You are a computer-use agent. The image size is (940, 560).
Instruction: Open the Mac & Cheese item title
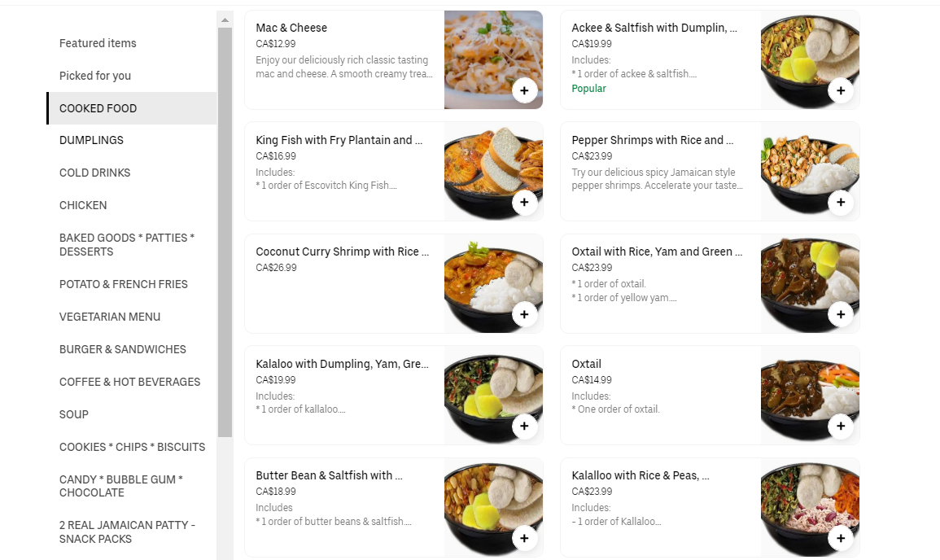(291, 28)
